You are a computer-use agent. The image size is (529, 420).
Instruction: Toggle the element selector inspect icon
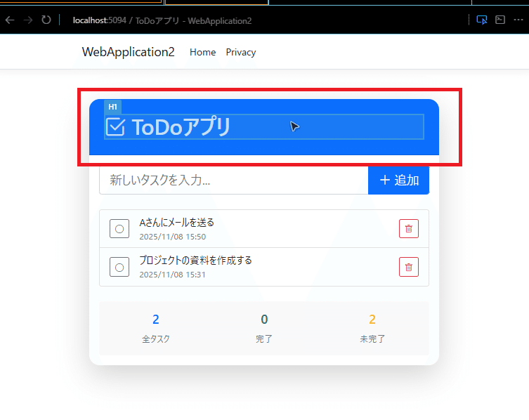click(482, 20)
